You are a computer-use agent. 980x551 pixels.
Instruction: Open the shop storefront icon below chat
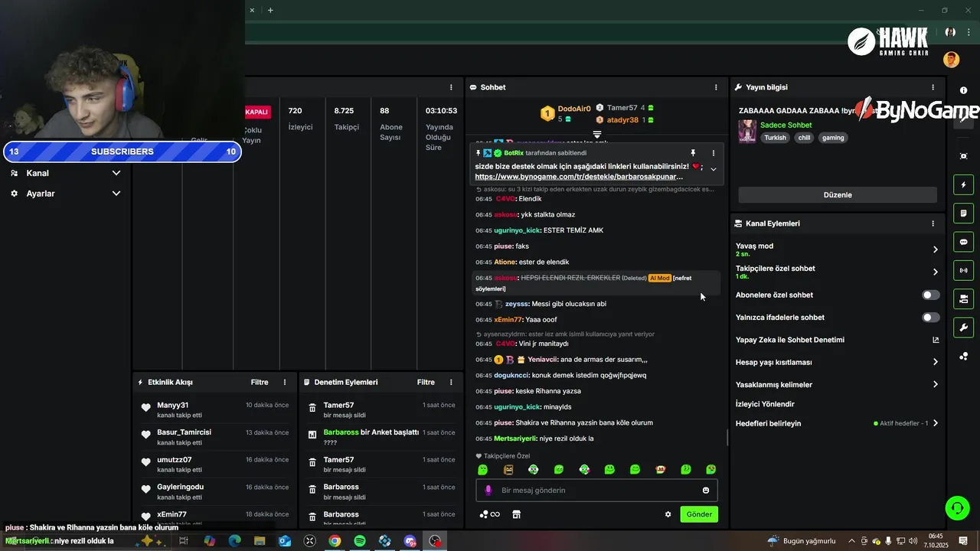pyautogui.click(x=517, y=514)
